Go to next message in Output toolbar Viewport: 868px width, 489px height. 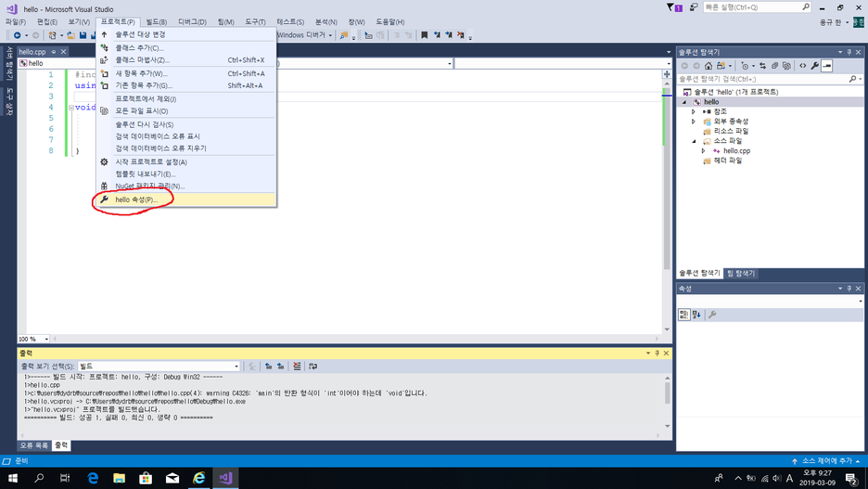(x=281, y=367)
